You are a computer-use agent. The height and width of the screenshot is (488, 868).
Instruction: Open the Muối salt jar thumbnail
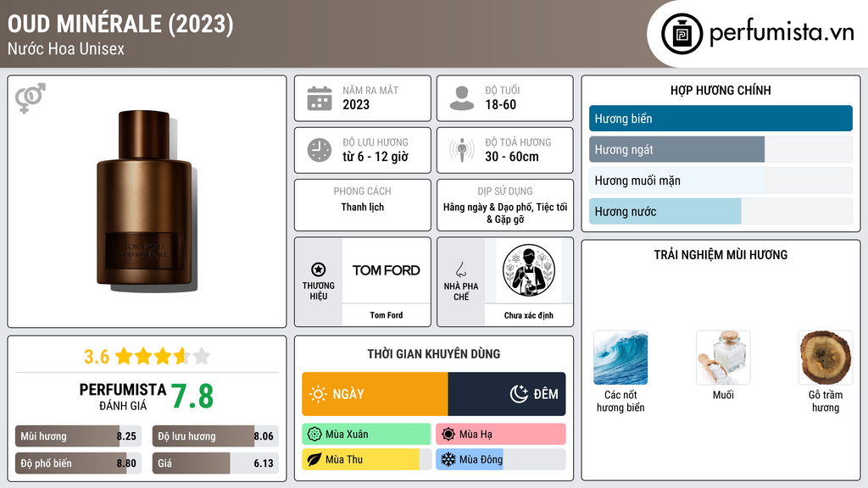click(723, 358)
